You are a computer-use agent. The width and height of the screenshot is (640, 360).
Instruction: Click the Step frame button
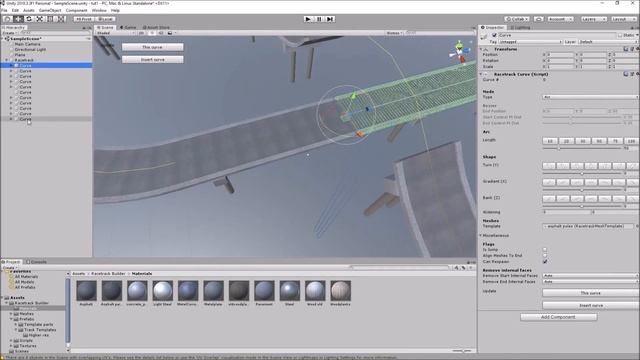[x=330, y=19]
